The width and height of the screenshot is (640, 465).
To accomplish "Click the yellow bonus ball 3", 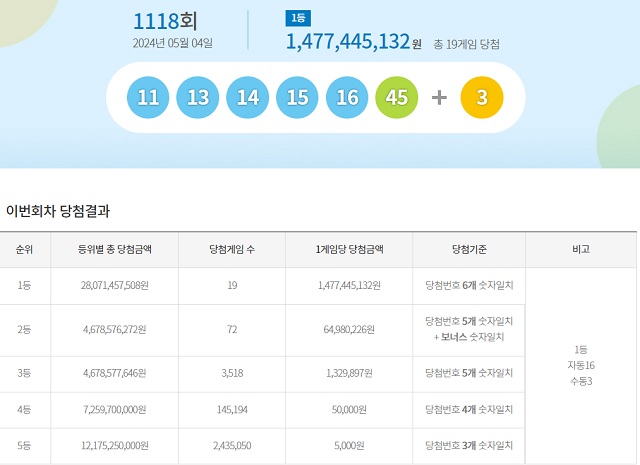I will 482,97.
